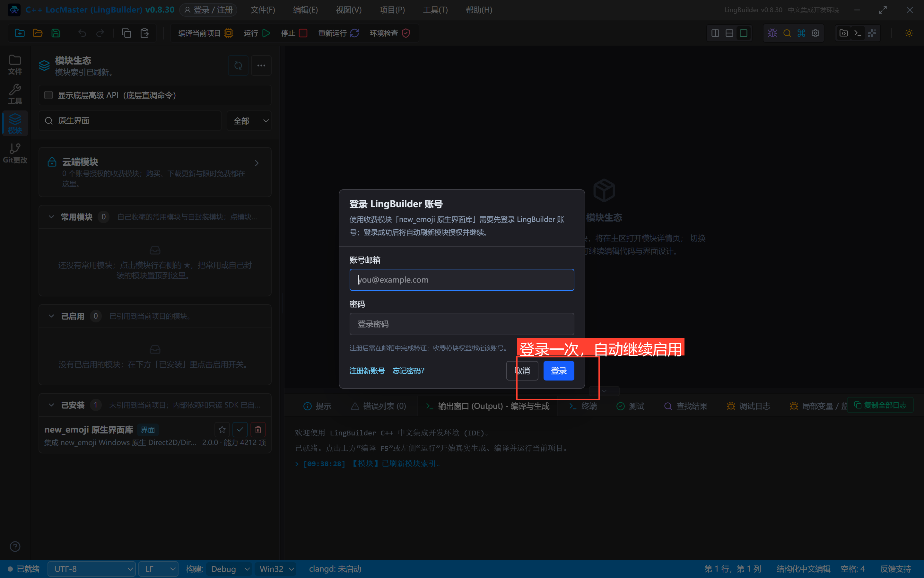Star the new_emoji 原生界面库 module
The image size is (924, 578).
point(222,430)
